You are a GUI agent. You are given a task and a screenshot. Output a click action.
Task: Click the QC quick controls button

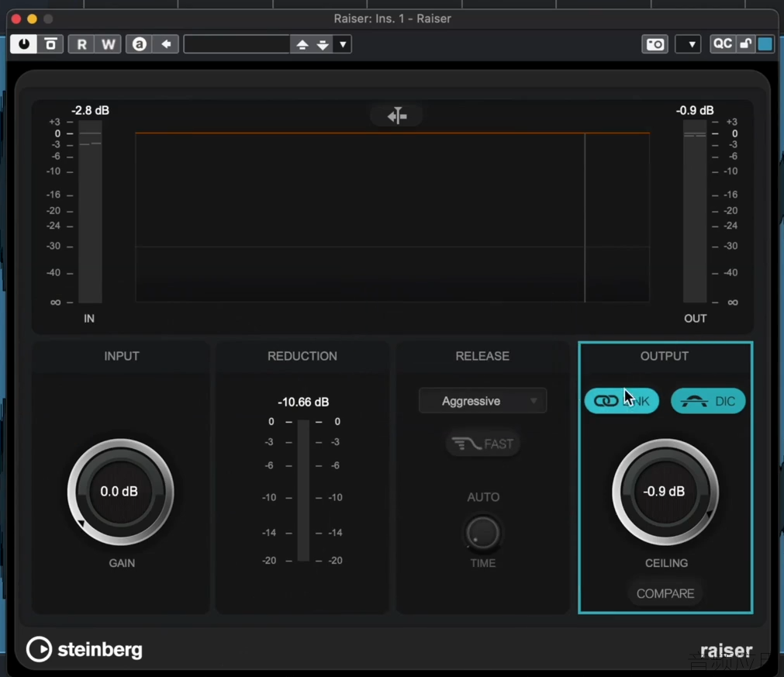723,44
